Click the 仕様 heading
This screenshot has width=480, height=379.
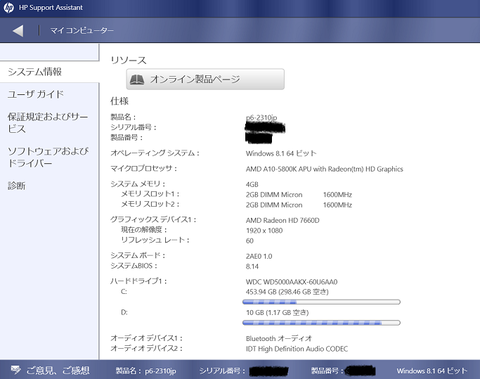coord(119,101)
